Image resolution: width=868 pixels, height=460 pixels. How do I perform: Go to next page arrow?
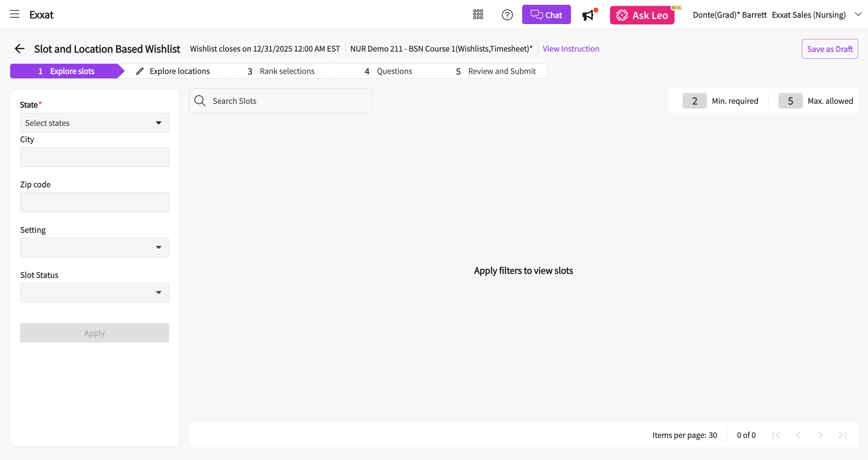click(x=820, y=435)
